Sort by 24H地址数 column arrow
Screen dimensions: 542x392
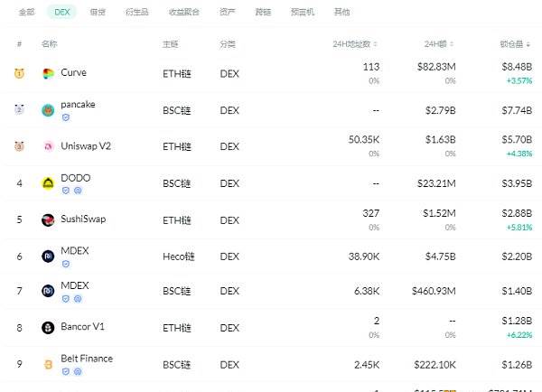coord(376,44)
